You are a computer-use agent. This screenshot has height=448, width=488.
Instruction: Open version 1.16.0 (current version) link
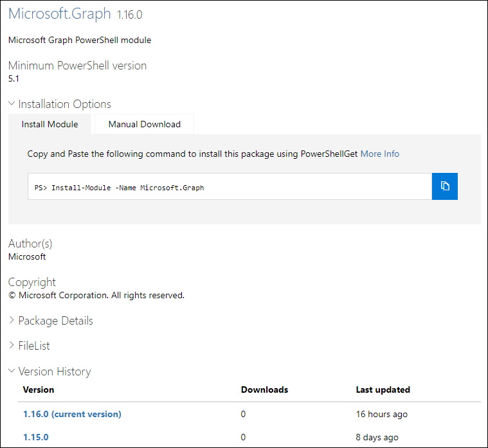coord(72,414)
